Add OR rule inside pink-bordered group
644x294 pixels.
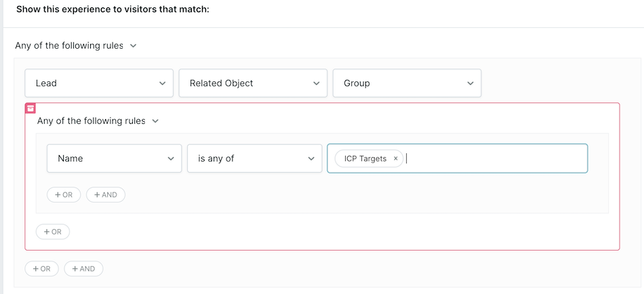pos(53,232)
